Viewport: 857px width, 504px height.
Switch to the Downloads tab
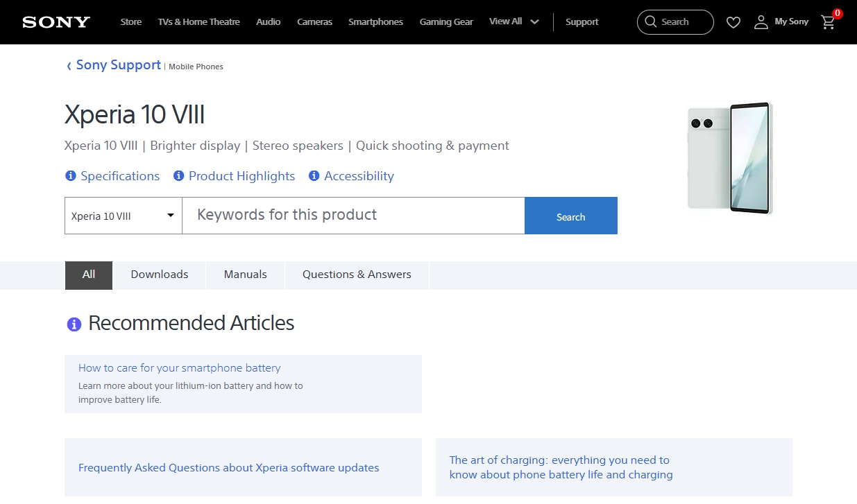pos(160,275)
